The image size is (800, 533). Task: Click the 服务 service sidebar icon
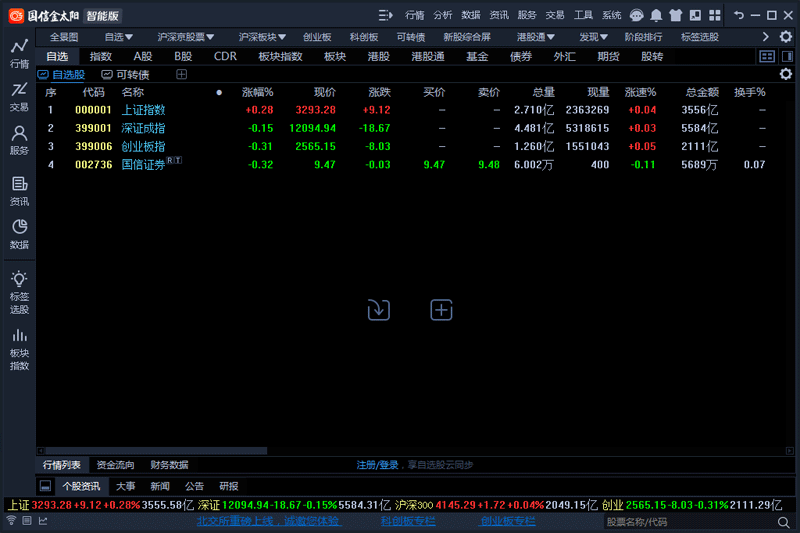(x=19, y=139)
